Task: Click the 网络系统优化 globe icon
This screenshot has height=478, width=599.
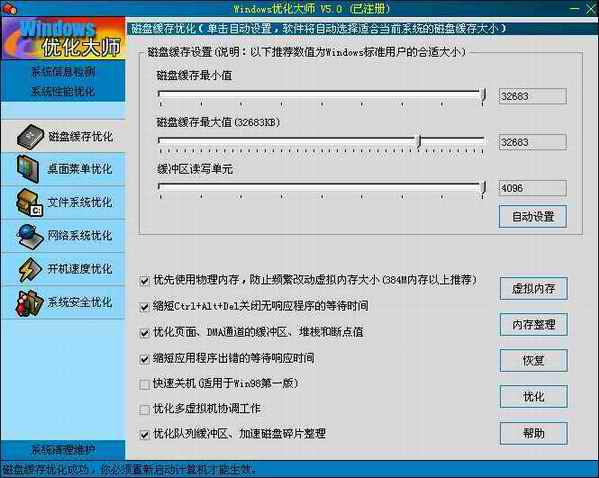Action: click(30, 236)
